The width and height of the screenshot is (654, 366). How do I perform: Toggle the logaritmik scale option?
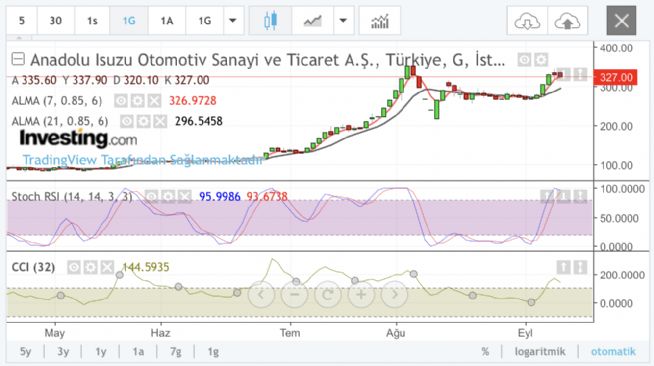[540, 351]
